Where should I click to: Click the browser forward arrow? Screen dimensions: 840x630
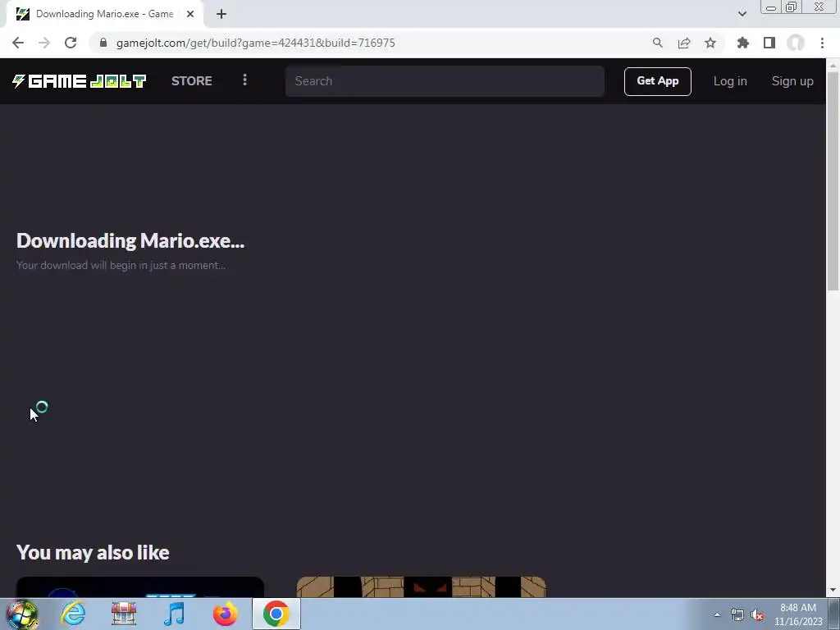[x=44, y=43]
